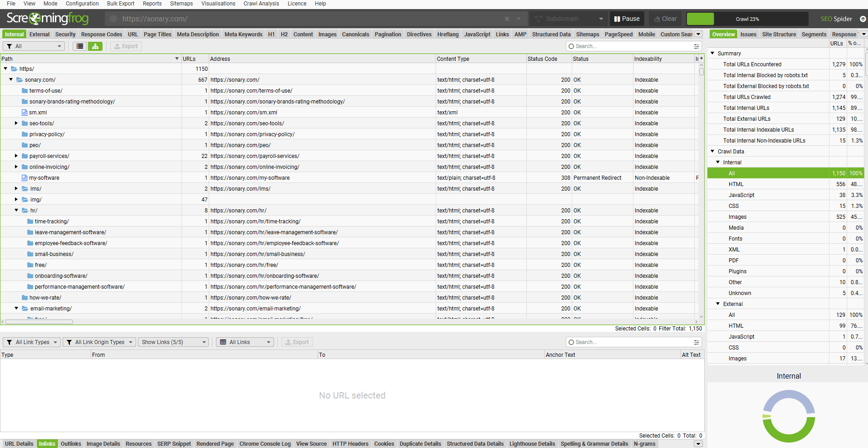Click the terms-of-use/ folder icon
Viewport: 868px width, 448px height.
25,91
